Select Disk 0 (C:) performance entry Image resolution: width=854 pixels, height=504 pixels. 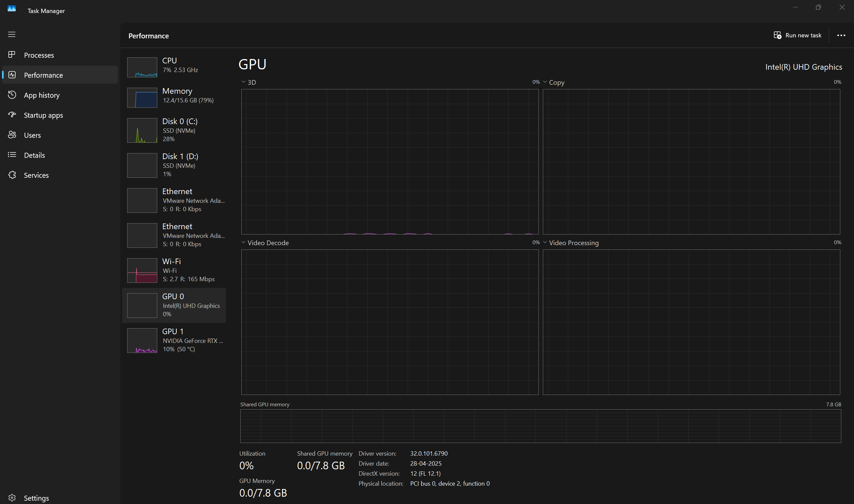point(174,130)
